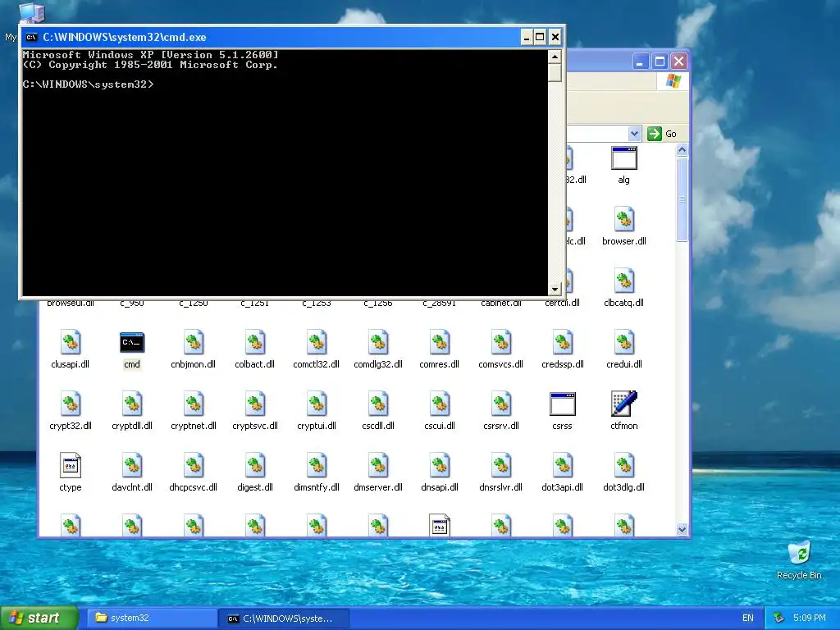Image resolution: width=840 pixels, height=630 pixels.
Task: Select the cryptdll.dll file icon
Action: (132, 404)
